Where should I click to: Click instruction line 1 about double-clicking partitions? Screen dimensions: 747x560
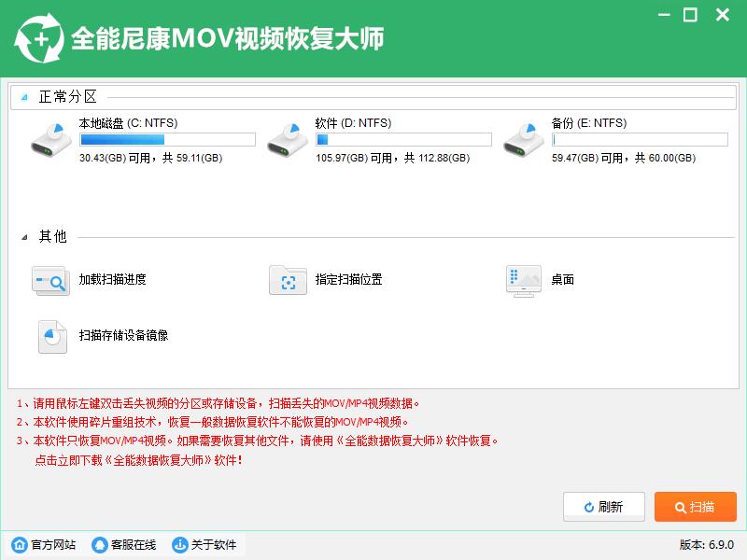[x=218, y=404]
